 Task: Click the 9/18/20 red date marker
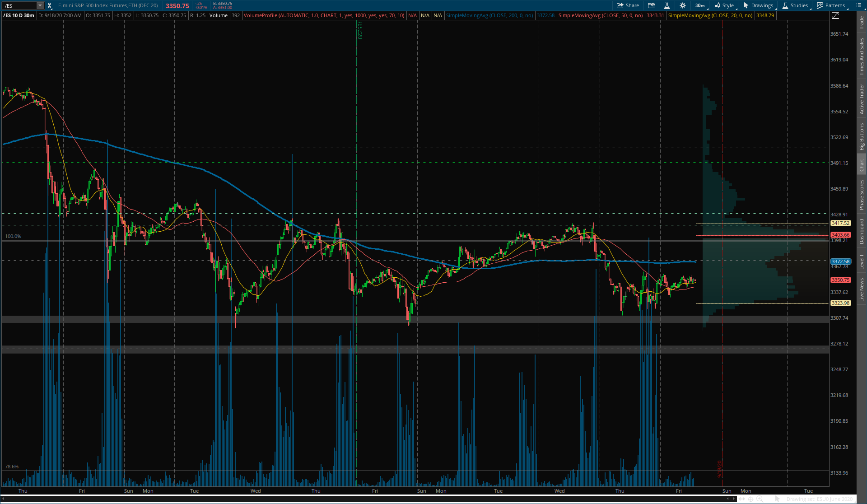pos(720,469)
